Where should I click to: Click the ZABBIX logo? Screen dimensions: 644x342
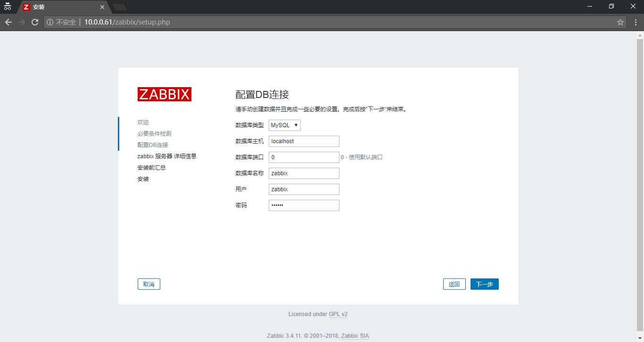165,94
